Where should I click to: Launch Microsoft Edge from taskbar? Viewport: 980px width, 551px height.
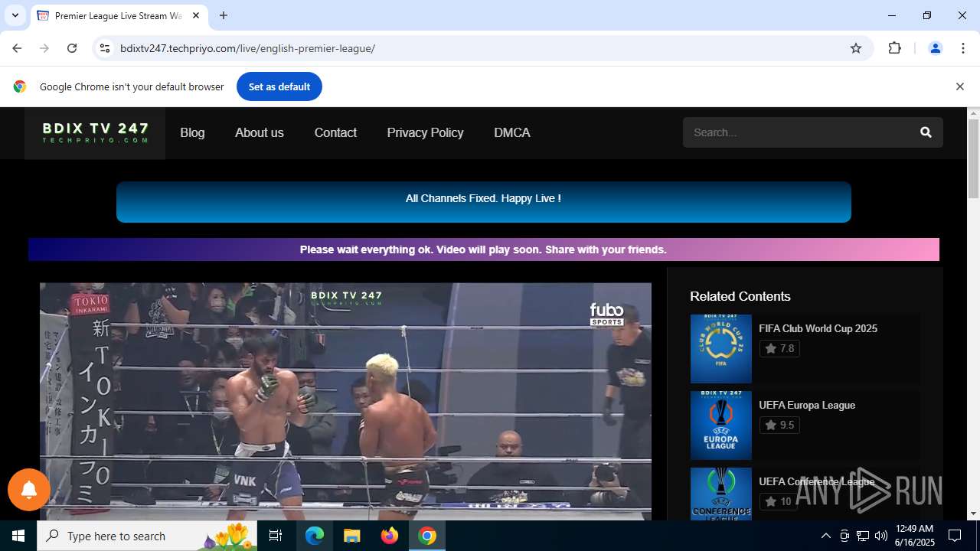pos(315,536)
